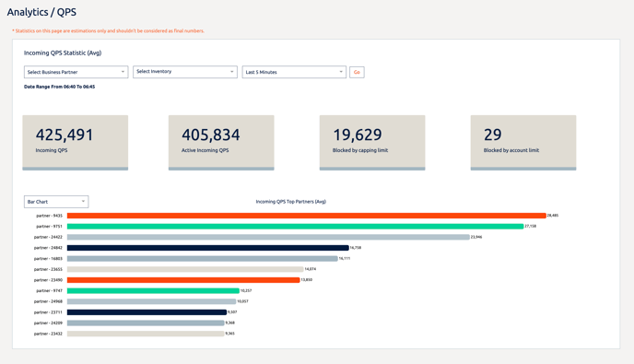Open the Bar Chart type dropdown
The image size is (634, 364).
(x=56, y=202)
